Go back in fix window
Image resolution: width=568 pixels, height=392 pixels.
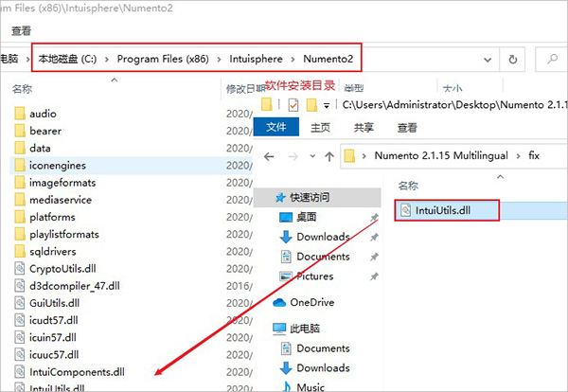pos(269,156)
